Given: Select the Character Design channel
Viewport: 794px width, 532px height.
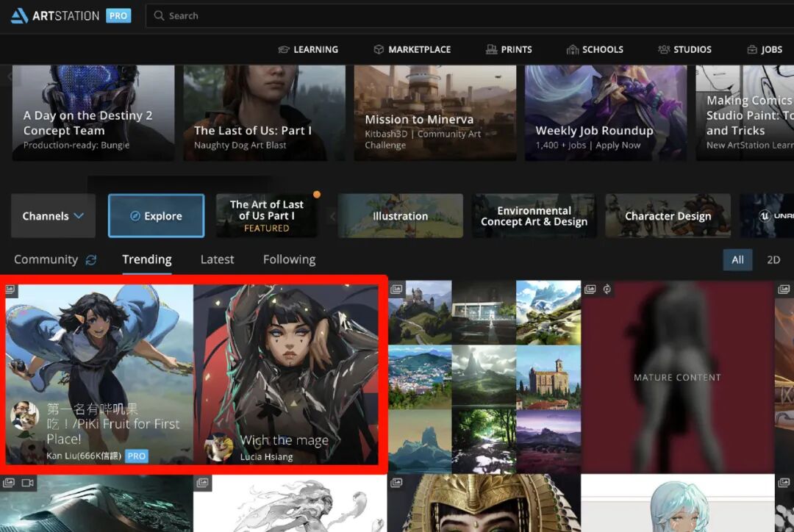Looking at the screenshot, I should [x=668, y=216].
